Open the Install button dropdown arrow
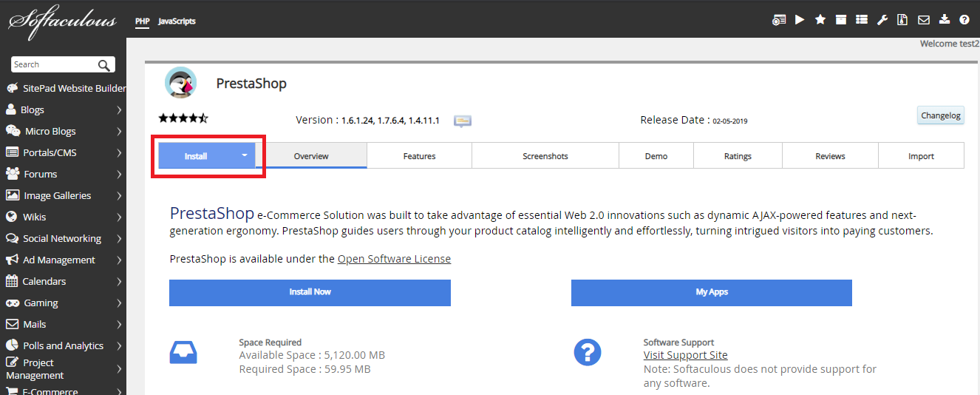Screen dimensions: 980x395 point(245,156)
